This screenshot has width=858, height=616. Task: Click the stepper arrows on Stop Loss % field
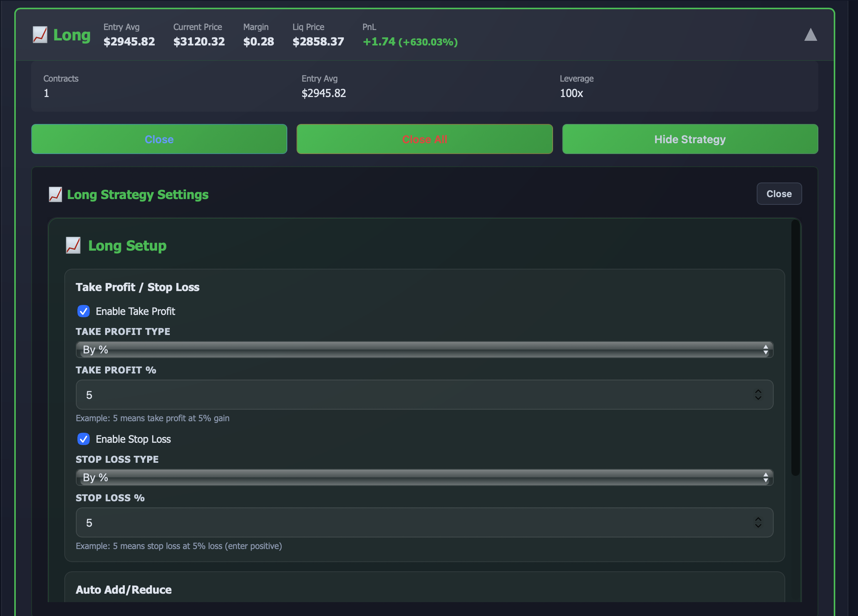click(758, 522)
